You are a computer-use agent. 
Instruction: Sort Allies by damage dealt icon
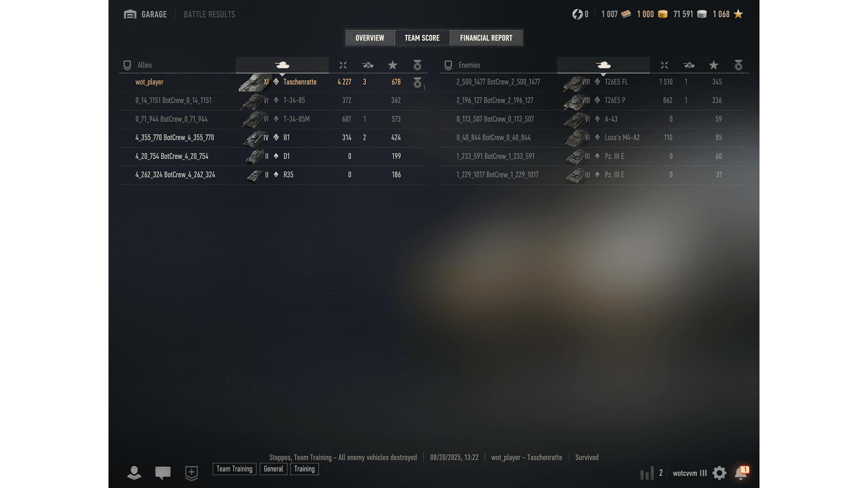(343, 65)
